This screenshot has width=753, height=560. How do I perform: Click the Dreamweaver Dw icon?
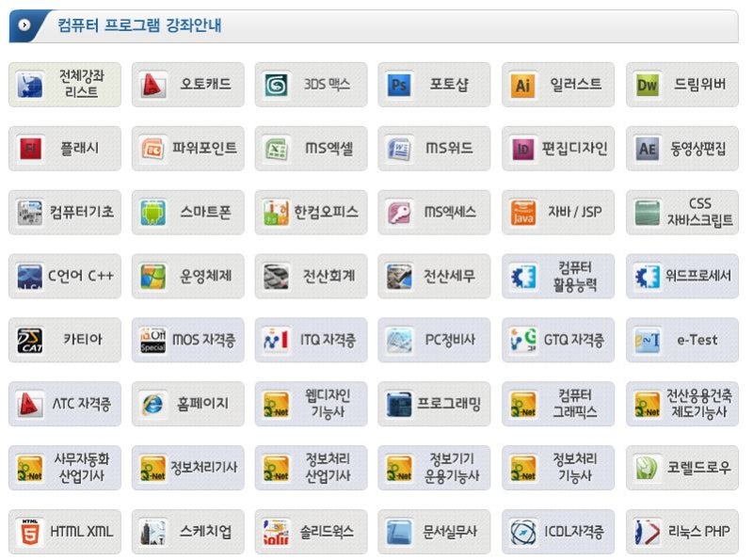pos(647,85)
